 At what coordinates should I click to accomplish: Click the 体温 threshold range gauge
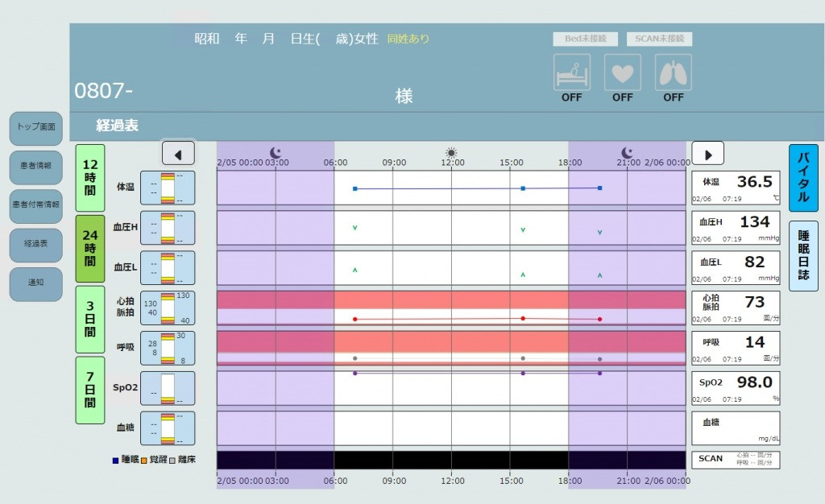coord(168,188)
